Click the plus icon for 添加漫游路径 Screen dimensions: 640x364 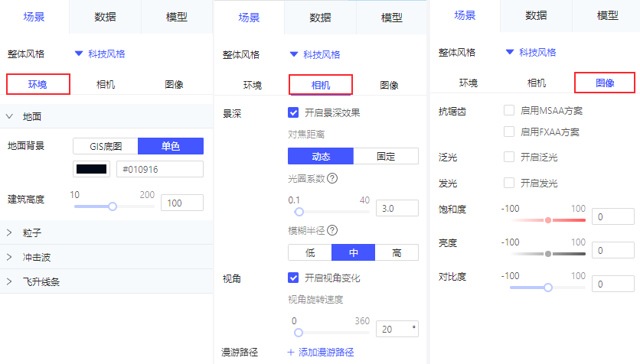click(x=291, y=353)
